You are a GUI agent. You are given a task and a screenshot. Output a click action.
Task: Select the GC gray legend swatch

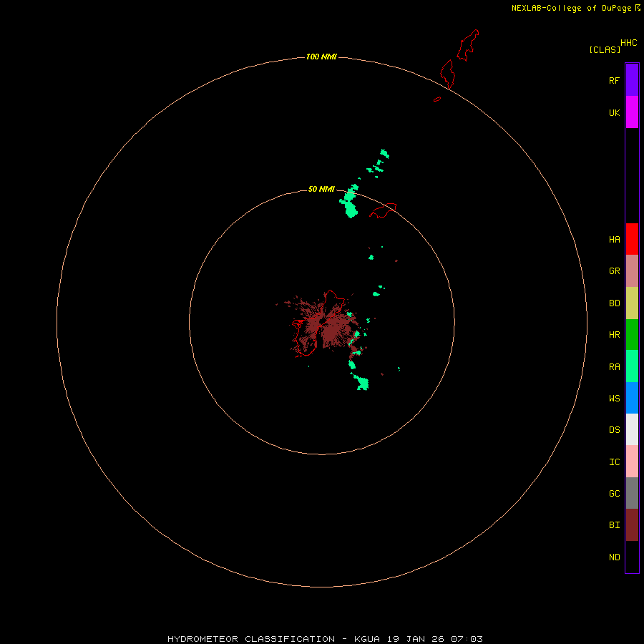coord(632,493)
